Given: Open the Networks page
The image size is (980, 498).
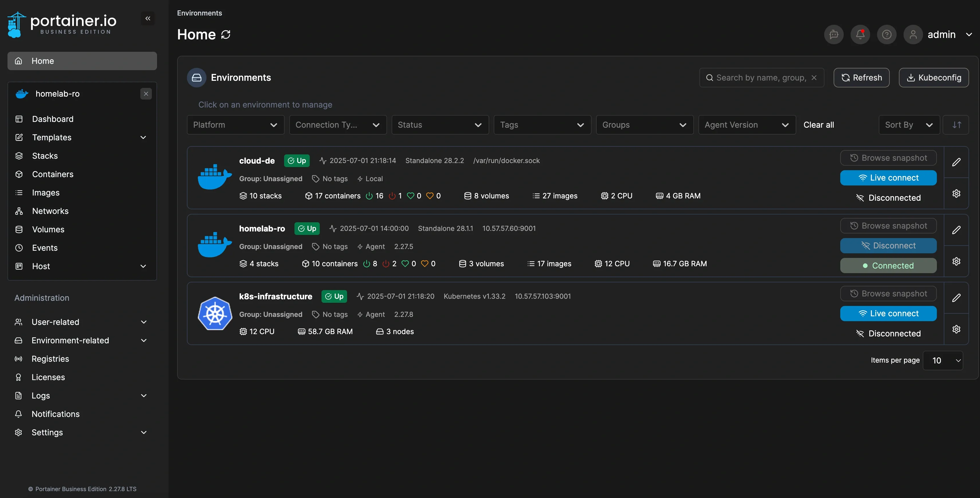Looking at the screenshot, I should click(x=50, y=211).
